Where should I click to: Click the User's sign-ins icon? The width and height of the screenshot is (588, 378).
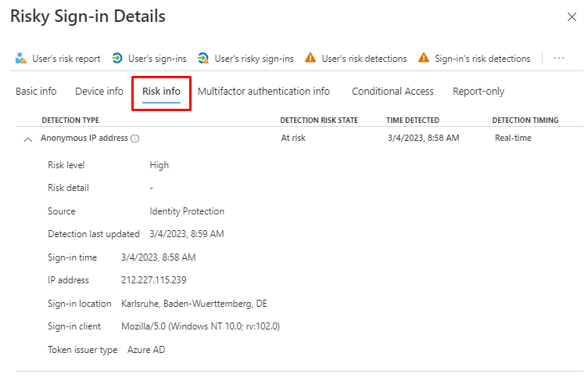click(117, 58)
